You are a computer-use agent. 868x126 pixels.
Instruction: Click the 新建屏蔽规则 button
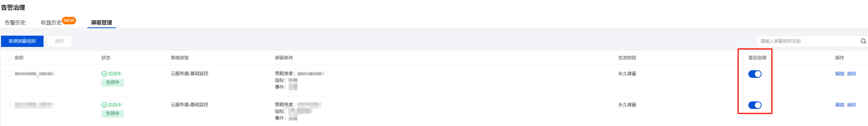22,41
